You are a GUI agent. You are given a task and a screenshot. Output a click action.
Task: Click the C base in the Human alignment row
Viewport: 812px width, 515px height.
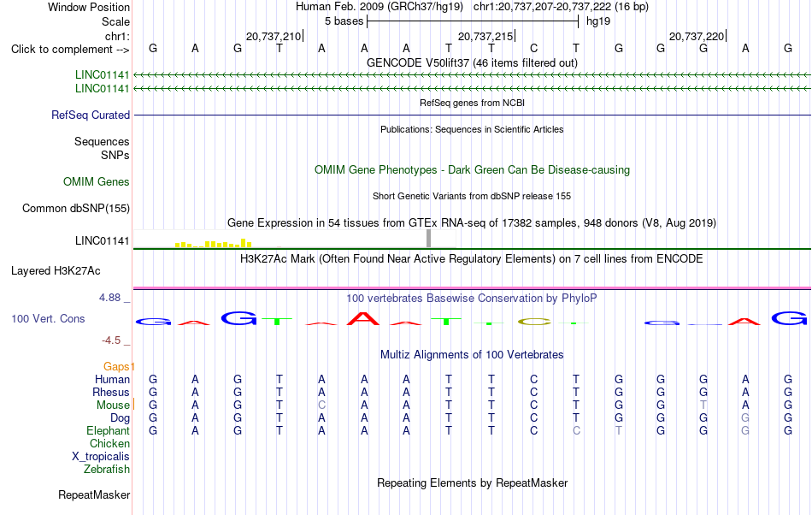click(x=533, y=379)
